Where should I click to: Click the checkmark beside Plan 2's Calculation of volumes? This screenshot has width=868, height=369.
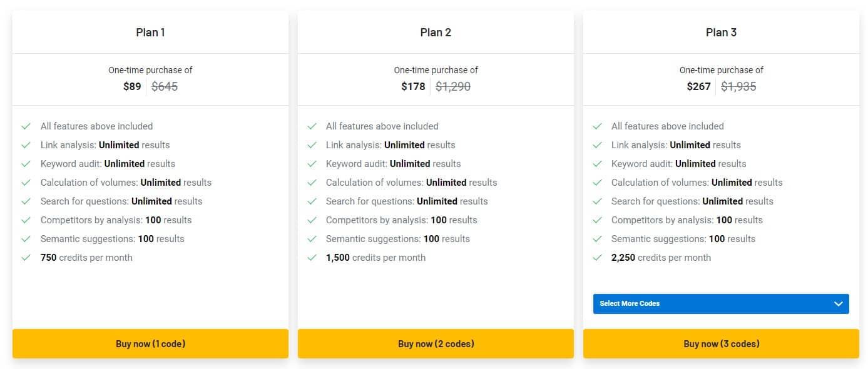(312, 182)
